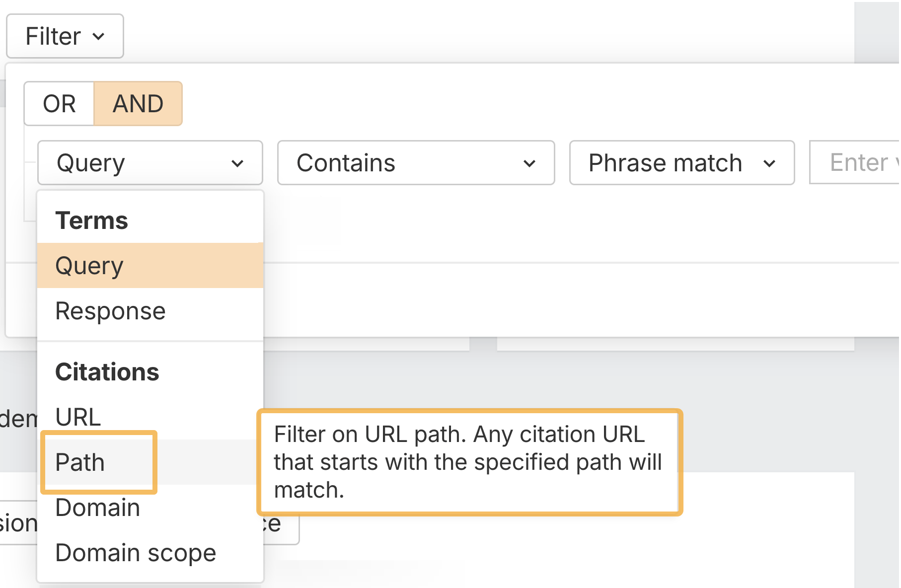The image size is (901, 588).
Task: Open the Contains operator dropdown
Action: tap(415, 163)
